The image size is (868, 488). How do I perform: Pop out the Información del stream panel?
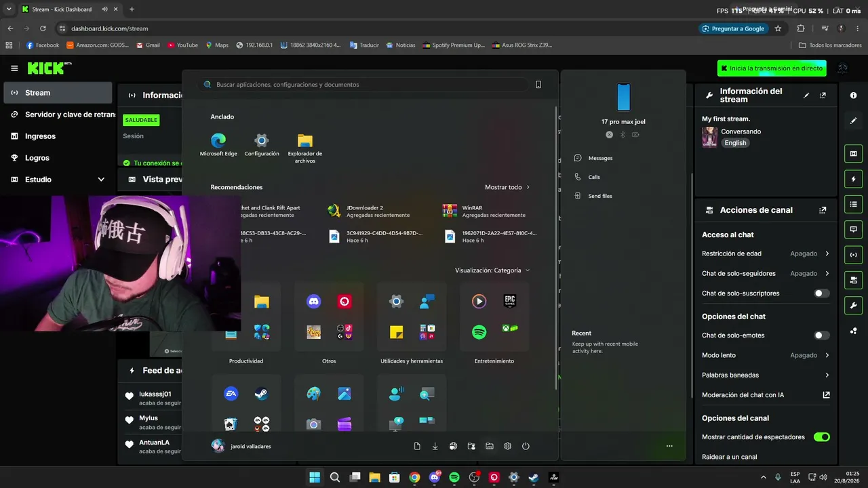(x=823, y=96)
